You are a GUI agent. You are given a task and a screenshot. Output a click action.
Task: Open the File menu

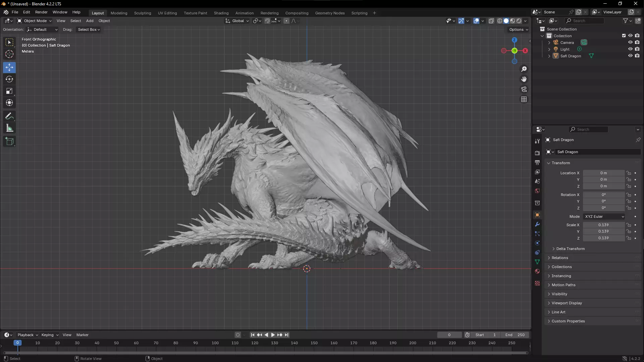point(15,12)
